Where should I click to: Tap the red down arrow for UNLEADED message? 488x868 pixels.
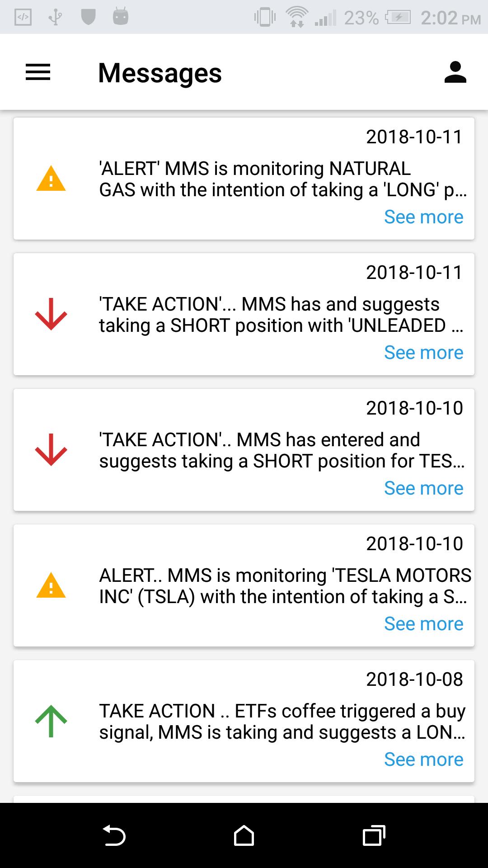point(51,314)
